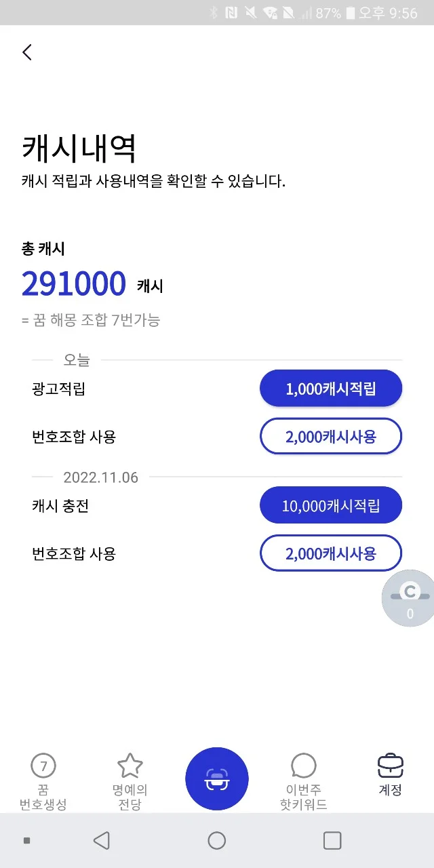Viewport: 434px width, 868px height.
Task: Tap the number 7 badge on 꿈 번호생성
Action: 43,765
